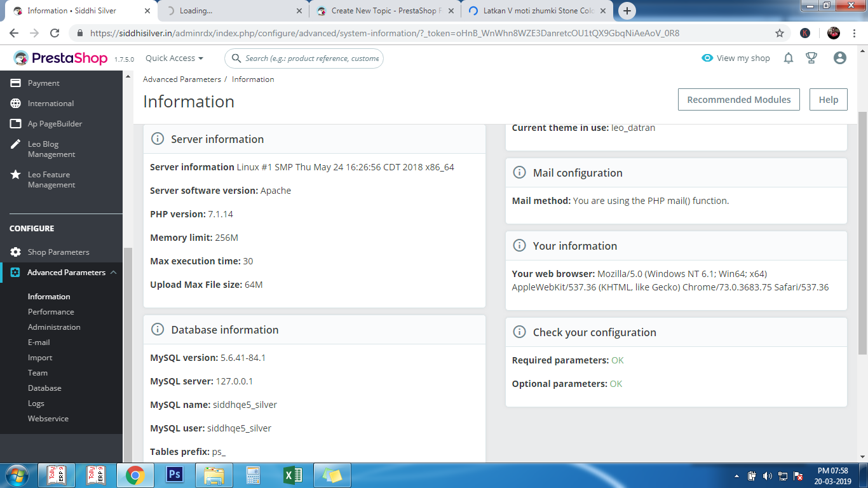Click the View my shop eye icon
This screenshot has width=868, height=488.
coord(707,58)
